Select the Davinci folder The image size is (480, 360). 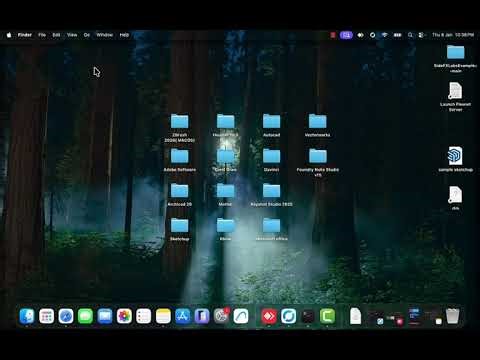tap(271, 156)
